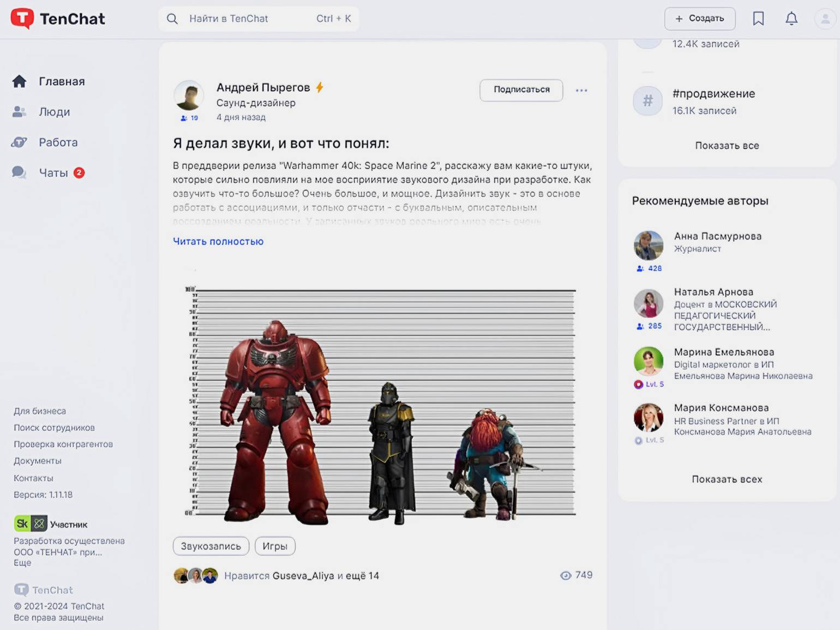Click the lightning badge next to author name
This screenshot has width=840, height=630.
[x=320, y=87]
